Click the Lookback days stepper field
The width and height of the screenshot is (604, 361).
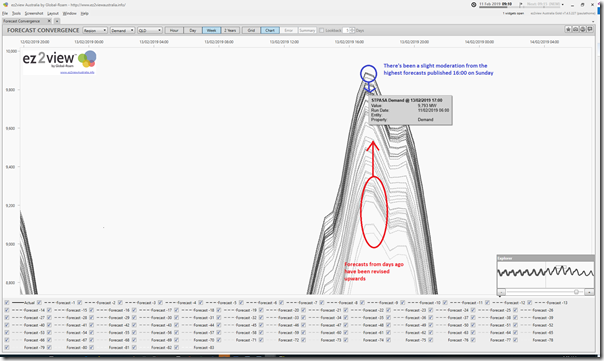[x=349, y=30]
